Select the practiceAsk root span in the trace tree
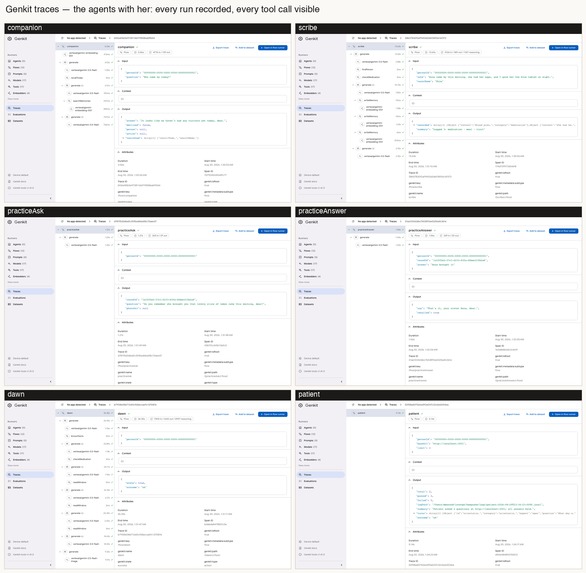The height and width of the screenshot is (573, 586). click(x=85, y=229)
